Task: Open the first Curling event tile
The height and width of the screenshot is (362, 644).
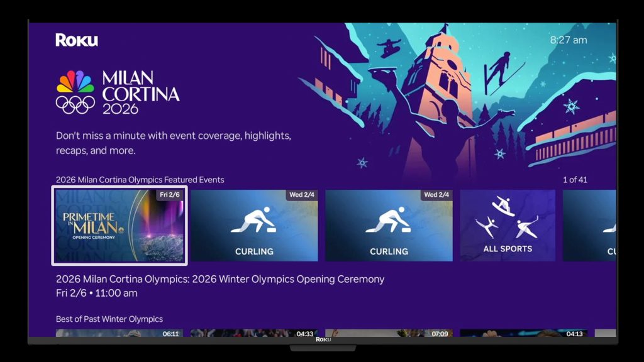Action: 254,226
